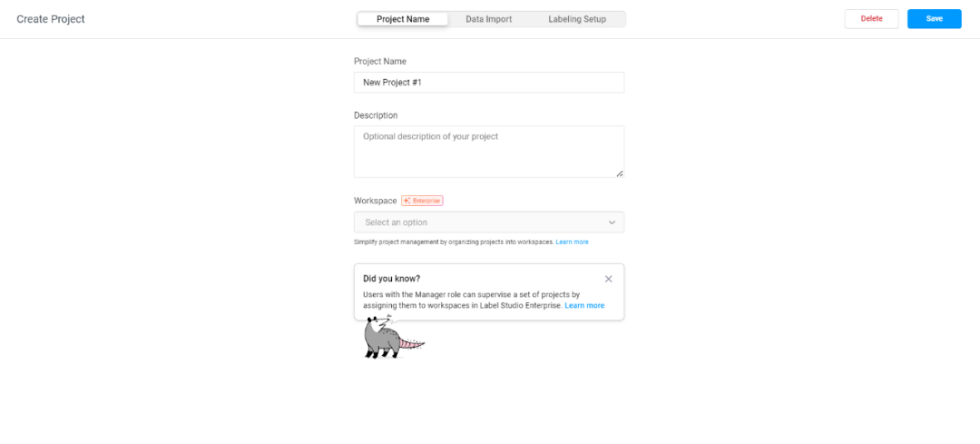Go to the Labeling Setup tab
This screenshot has height=444, width=980.
coord(577,19)
